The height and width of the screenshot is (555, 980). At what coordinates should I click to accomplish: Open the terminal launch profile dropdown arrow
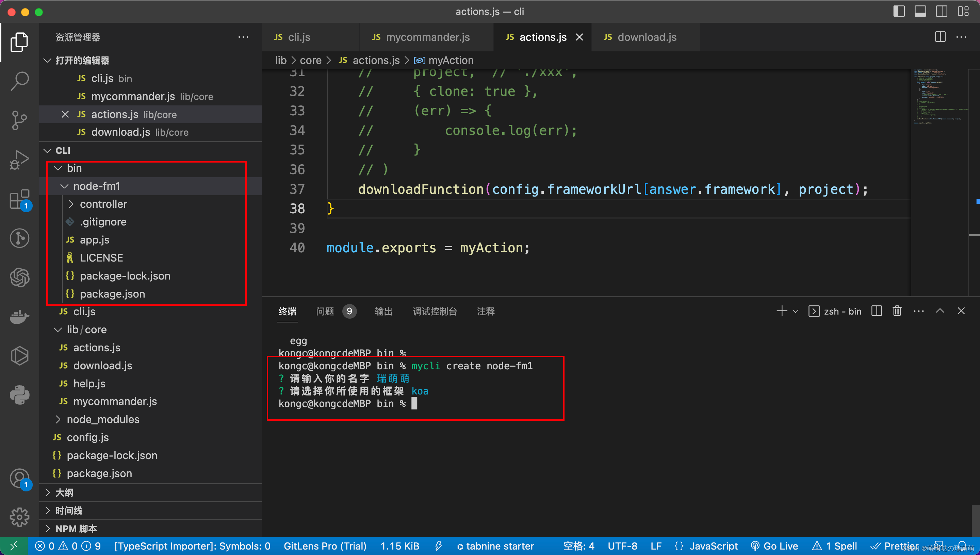796,311
